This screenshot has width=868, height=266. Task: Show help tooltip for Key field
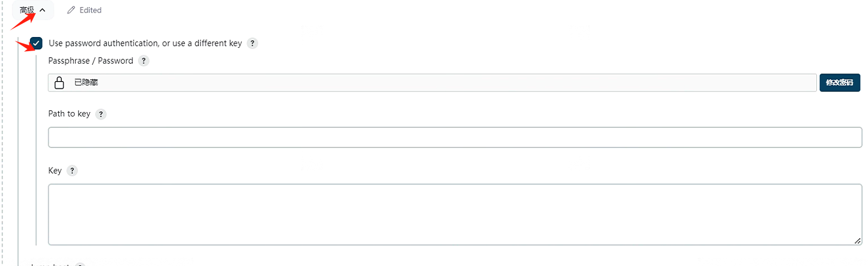[72, 171]
